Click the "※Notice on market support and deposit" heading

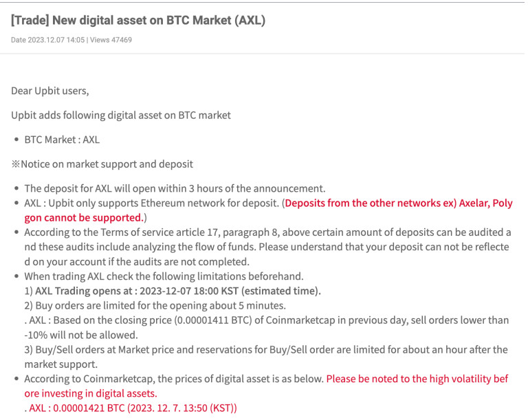point(102,164)
